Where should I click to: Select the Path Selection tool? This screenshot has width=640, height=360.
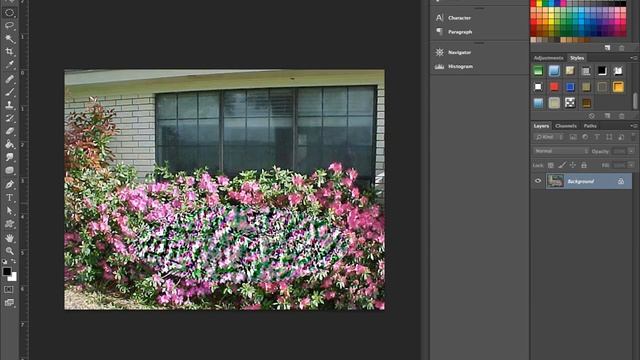(x=9, y=211)
